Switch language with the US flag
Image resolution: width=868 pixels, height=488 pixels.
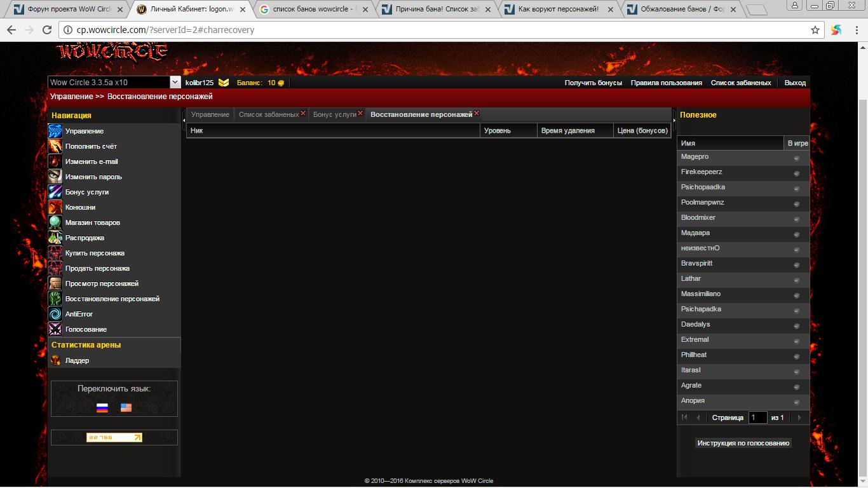coord(126,408)
